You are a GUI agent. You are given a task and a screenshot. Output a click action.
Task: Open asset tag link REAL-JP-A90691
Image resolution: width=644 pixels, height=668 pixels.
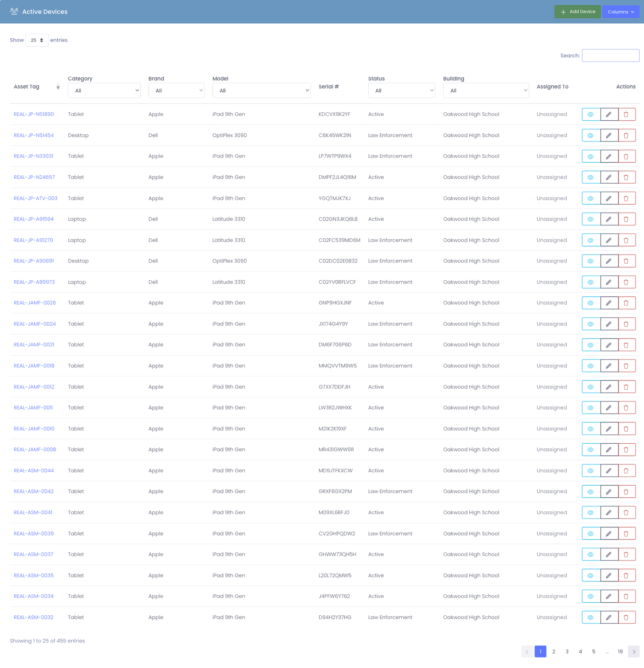click(x=34, y=261)
